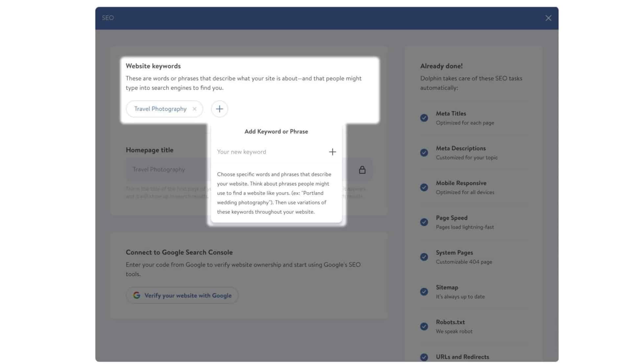This screenshot has height=364, width=643.
Task: Close the SEO dialog
Action: 548,18
